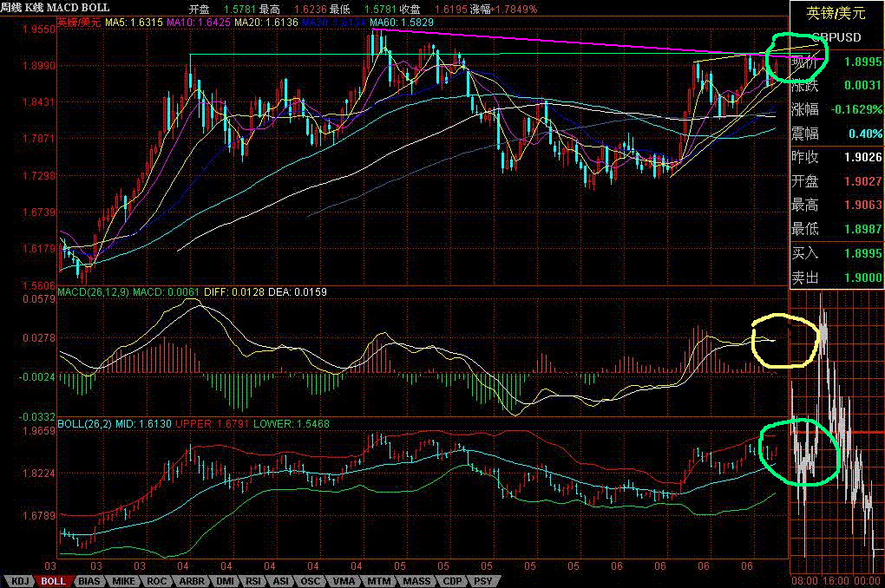The image size is (885, 588).
Task: Switch to the KDJ indicator tab
Action: (20, 580)
